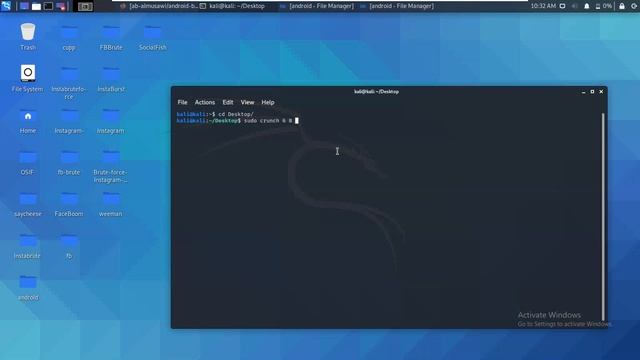Click the battery 0% indicator
This screenshot has height=360, width=640.
tap(604, 6)
